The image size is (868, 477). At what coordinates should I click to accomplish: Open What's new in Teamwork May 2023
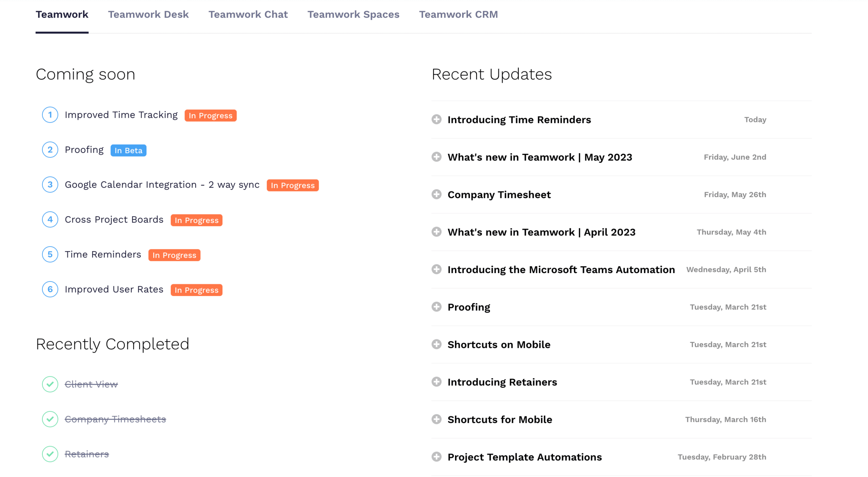click(539, 157)
